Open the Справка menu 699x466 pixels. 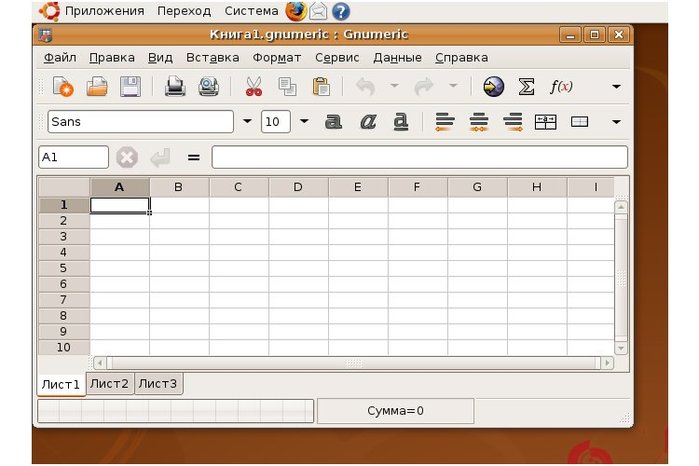[x=461, y=58]
